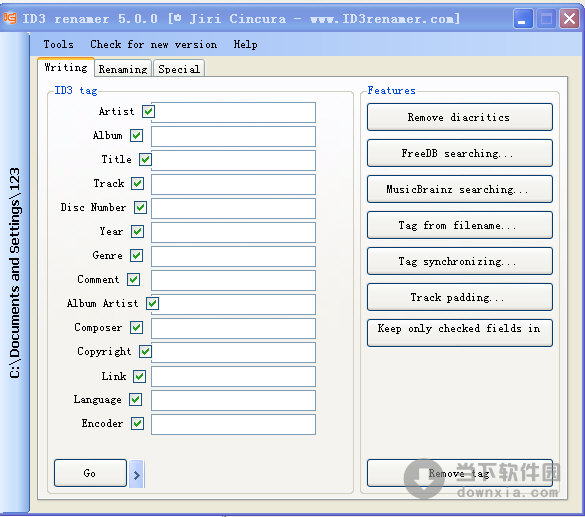This screenshot has width=585, height=517.
Task: Click Track padding button
Action: tap(460, 297)
